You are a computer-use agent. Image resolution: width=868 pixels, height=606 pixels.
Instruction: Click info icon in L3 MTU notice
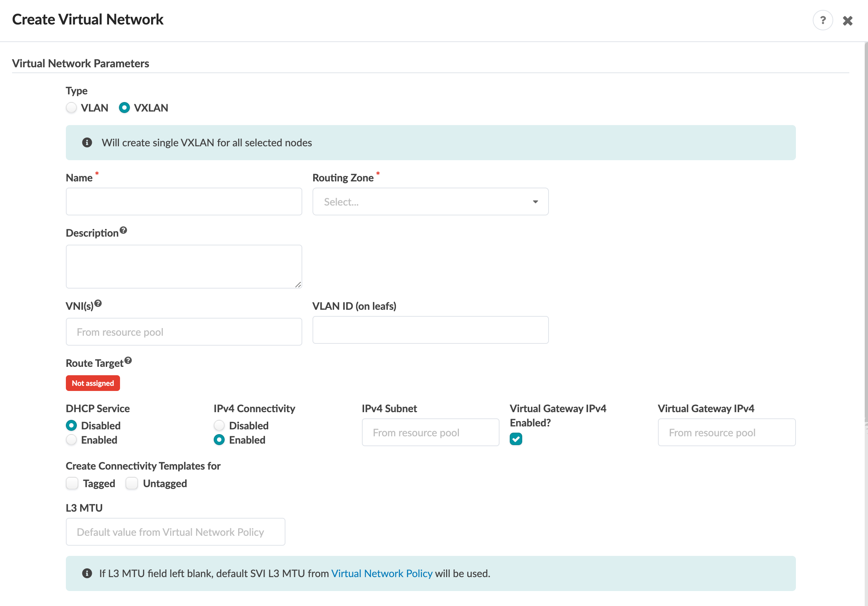(x=87, y=573)
